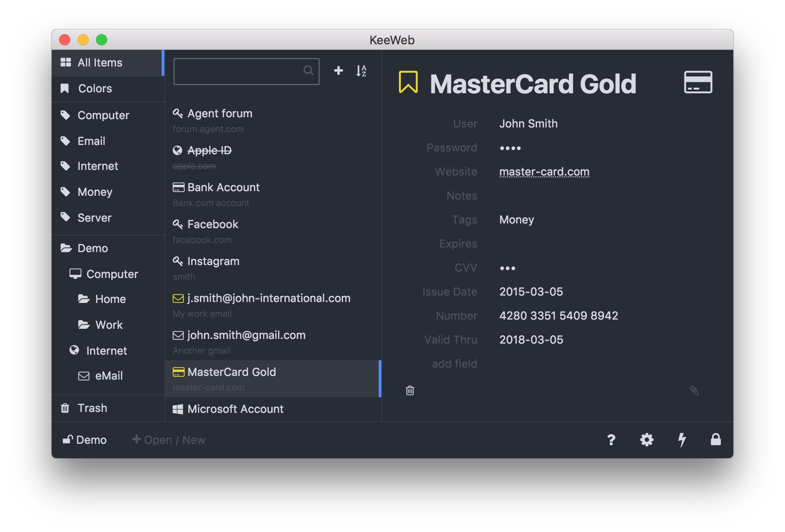Attach a file with paperclip icon
The image size is (785, 532).
[x=694, y=390]
